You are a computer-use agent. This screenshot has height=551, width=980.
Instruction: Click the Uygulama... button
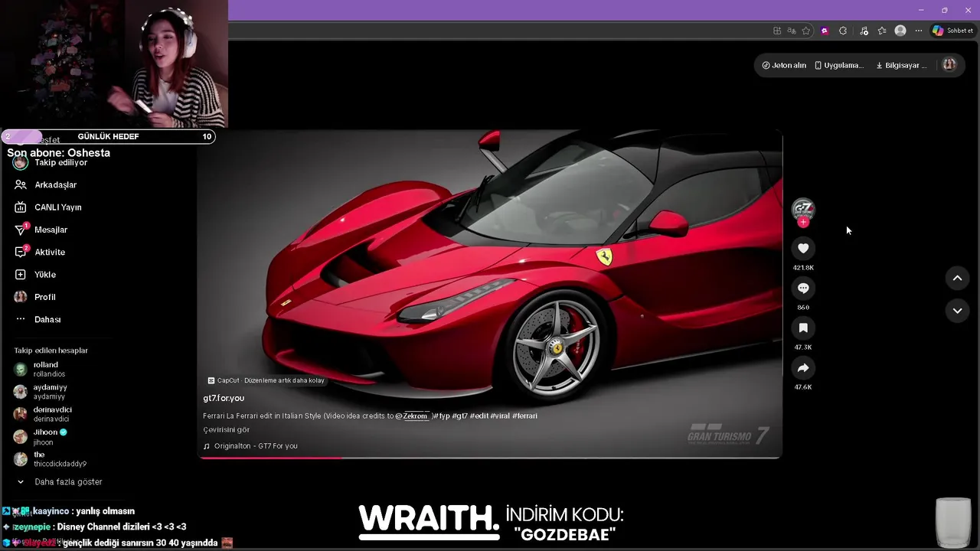(839, 65)
